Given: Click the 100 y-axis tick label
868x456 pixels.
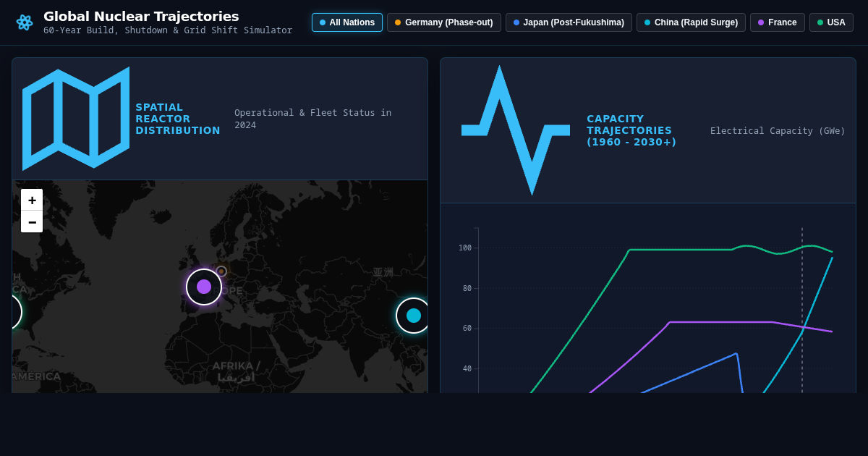Looking at the screenshot, I should 465,248.
